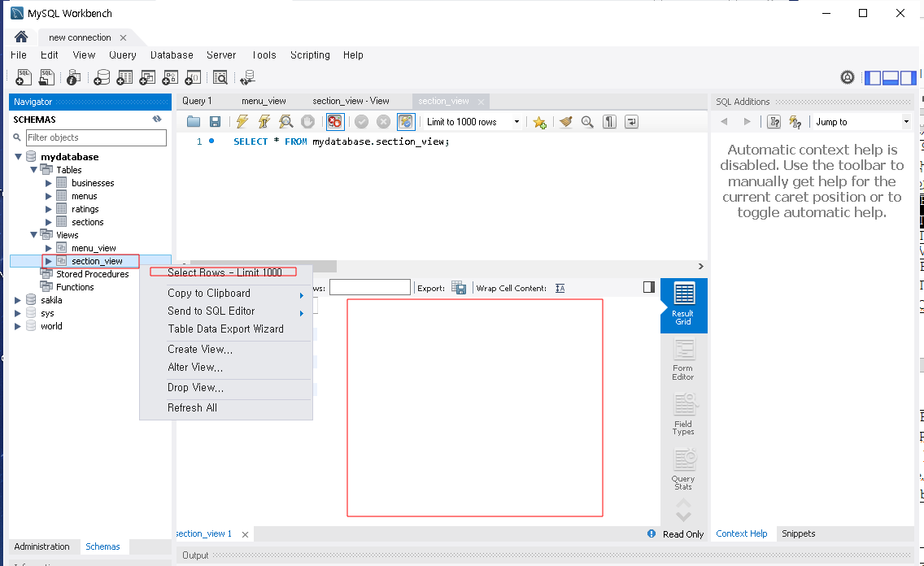Create a new function toolbar icon
The height and width of the screenshot is (566, 924).
tap(194, 77)
